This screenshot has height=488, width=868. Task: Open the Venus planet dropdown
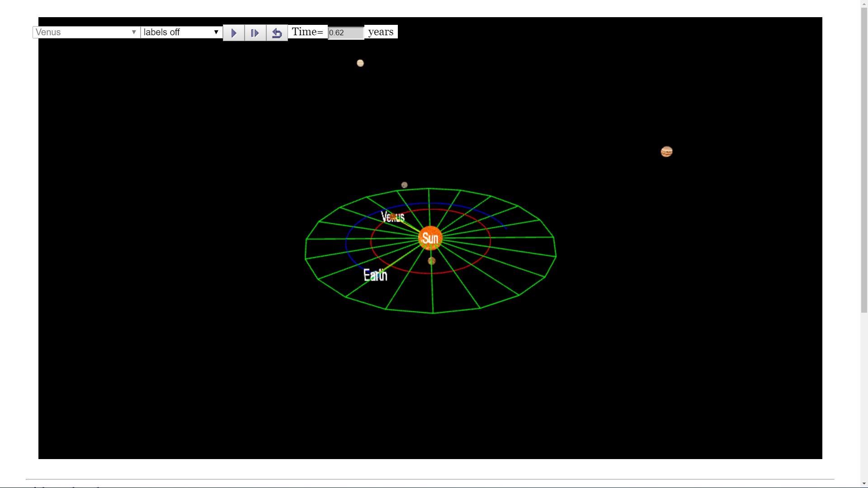pos(86,32)
